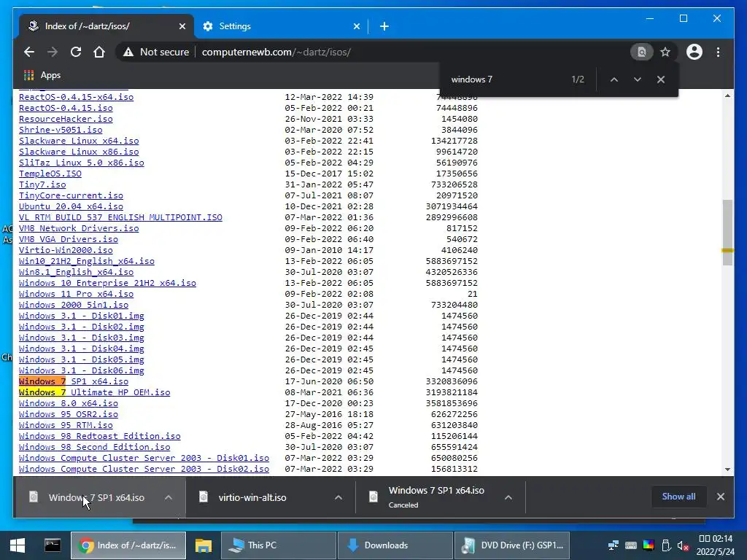Open Windows 11 Pro x64.iso link
The height and width of the screenshot is (560, 747).
coord(76,294)
